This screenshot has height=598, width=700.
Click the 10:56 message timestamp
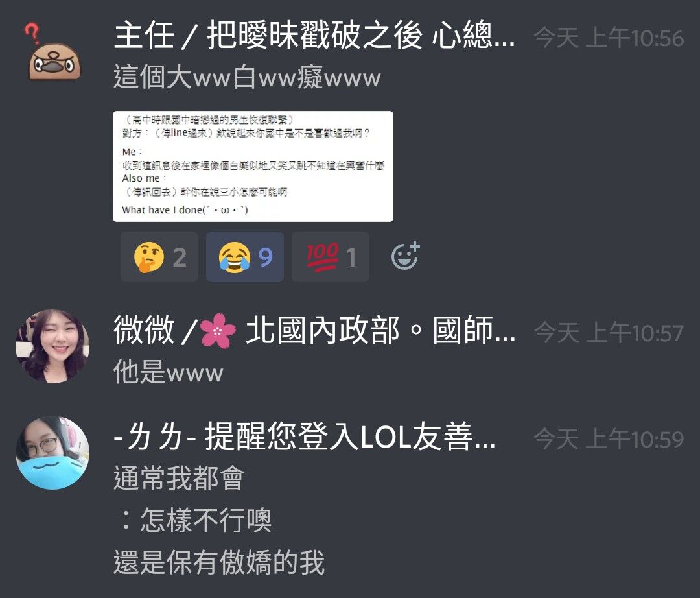(609, 38)
